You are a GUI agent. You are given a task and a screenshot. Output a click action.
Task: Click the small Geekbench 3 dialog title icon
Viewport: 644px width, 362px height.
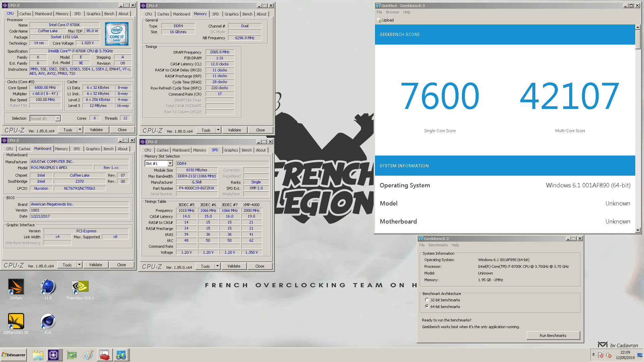(421, 239)
